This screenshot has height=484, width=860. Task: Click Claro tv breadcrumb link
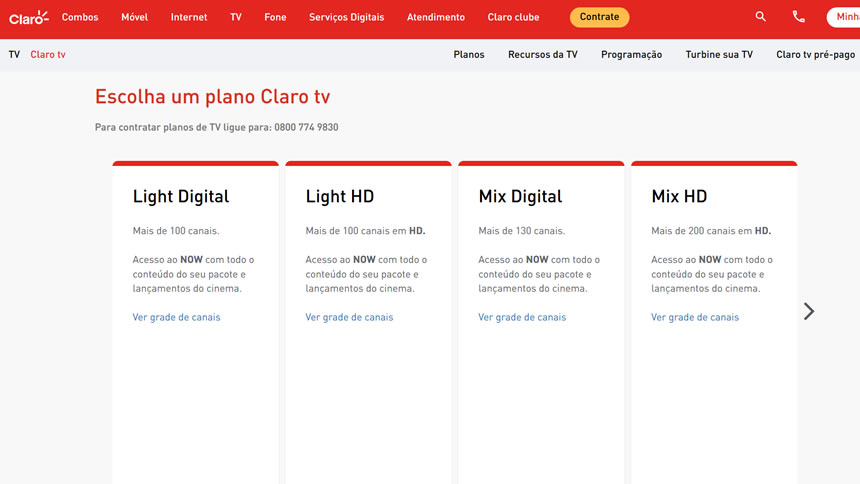(48, 55)
